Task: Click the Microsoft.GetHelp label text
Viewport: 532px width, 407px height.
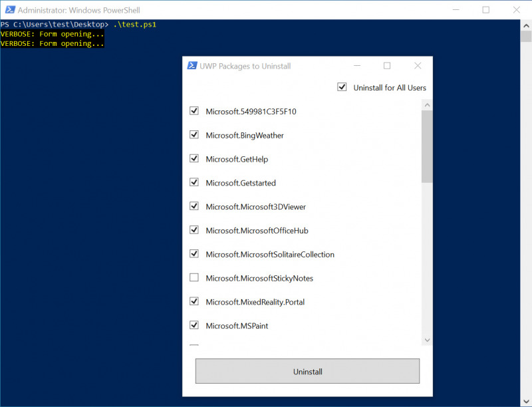Action: click(237, 159)
